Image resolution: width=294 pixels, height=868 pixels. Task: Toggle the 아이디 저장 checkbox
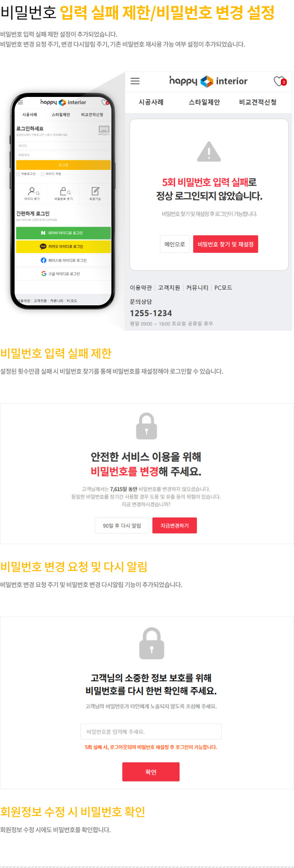[43, 174]
